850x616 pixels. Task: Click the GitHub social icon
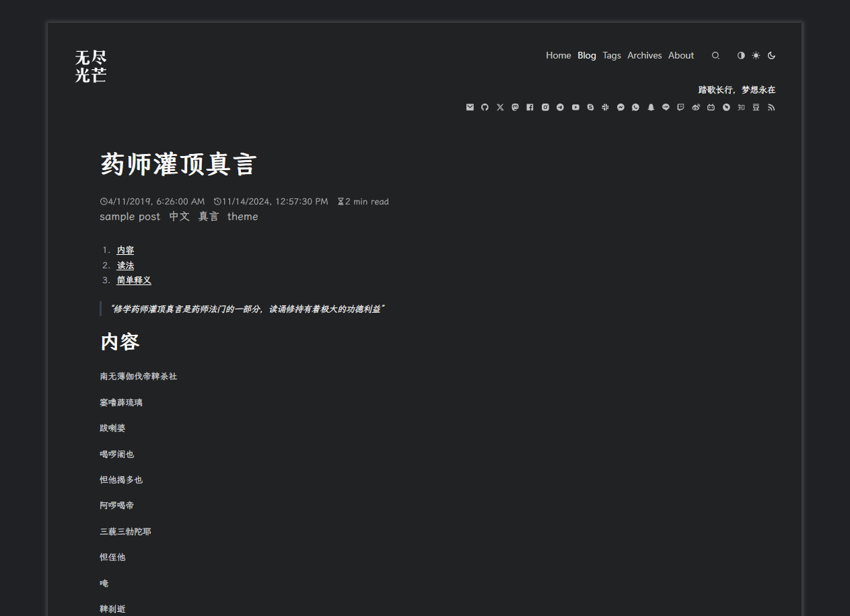point(485,108)
